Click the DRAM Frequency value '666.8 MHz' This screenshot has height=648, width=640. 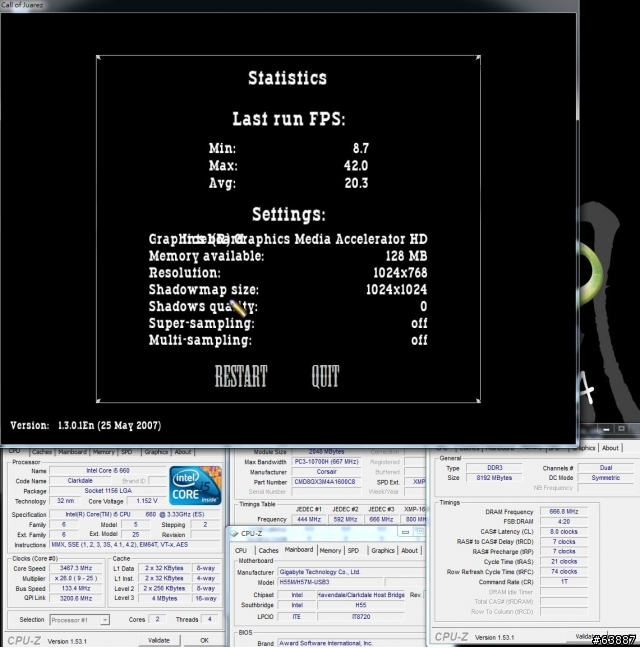564,512
